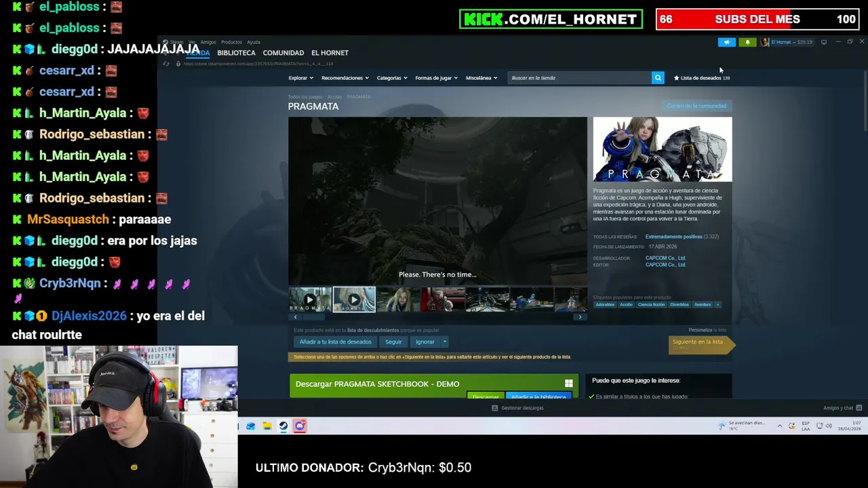Click the media strip left arrow
Screen dimensions: 868x488
coord(295,317)
